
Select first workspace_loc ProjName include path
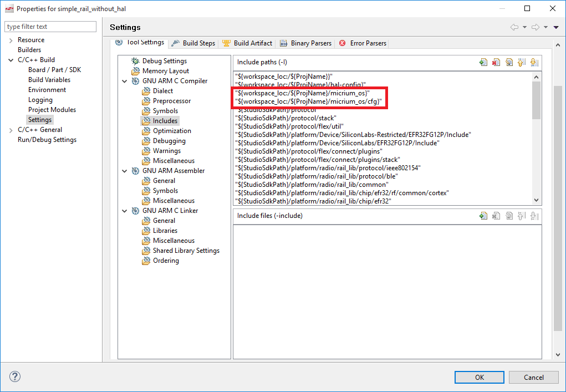(284, 77)
